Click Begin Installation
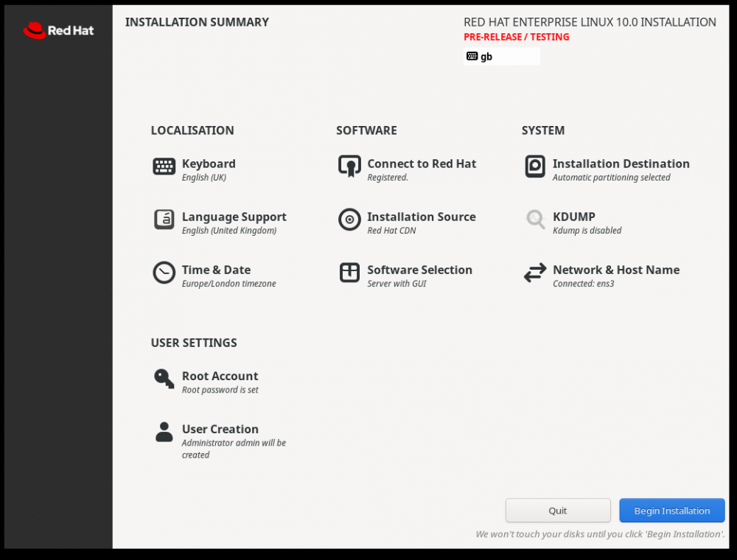 tap(671, 510)
